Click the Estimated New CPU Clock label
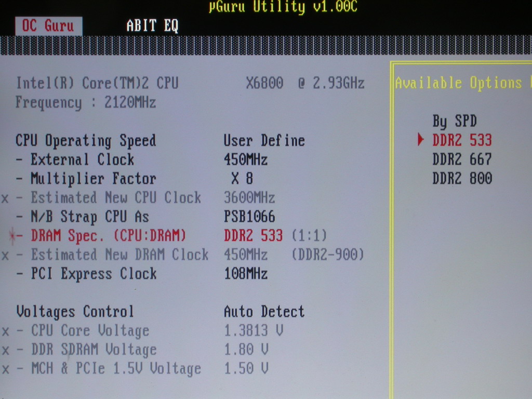 (x=116, y=197)
